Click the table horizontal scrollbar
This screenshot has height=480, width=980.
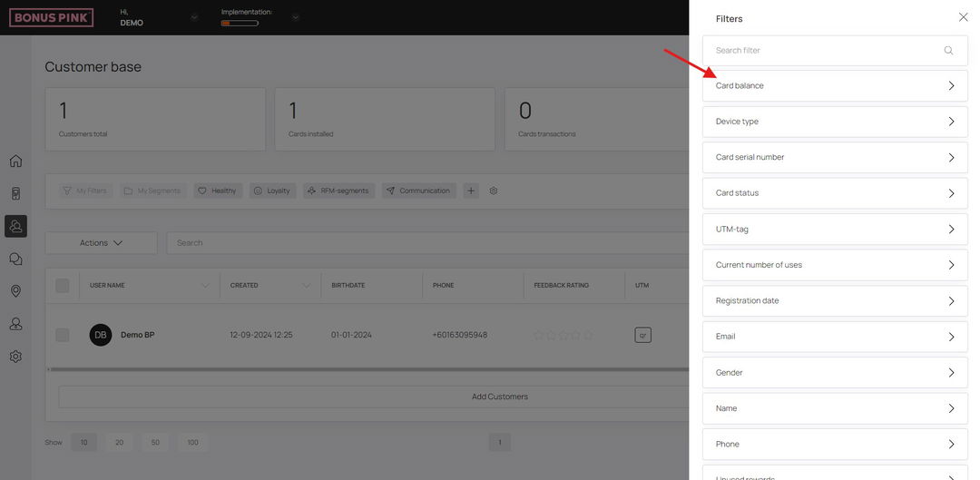tap(368, 369)
